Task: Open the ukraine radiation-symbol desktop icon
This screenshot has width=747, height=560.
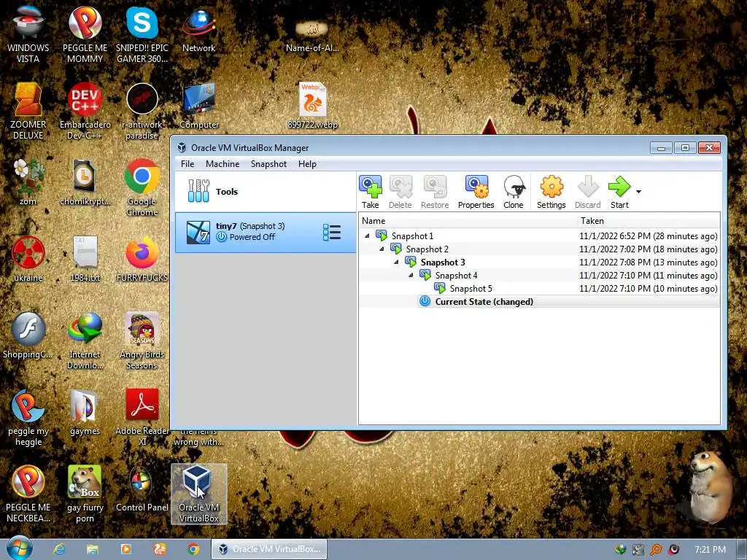Action: pyautogui.click(x=28, y=259)
